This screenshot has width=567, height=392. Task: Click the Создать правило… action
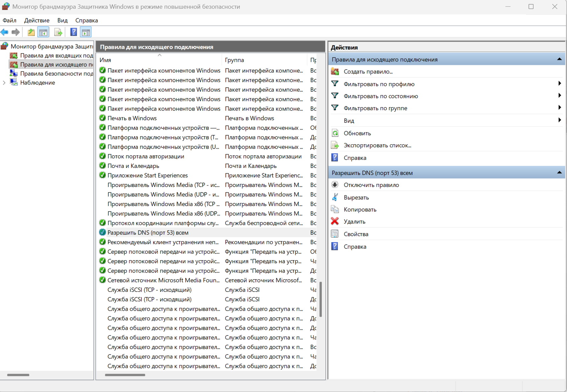coord(368,72)
